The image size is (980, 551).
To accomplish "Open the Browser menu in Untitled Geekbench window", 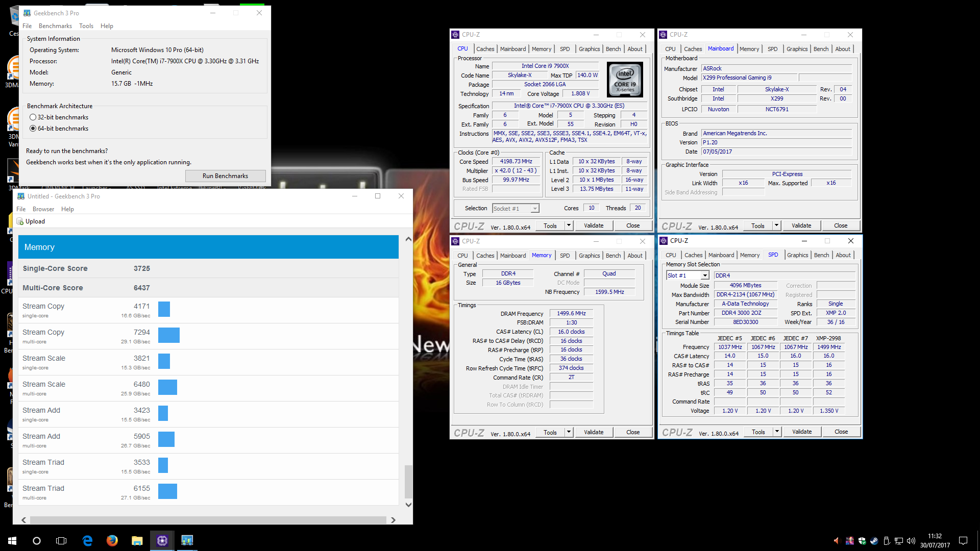I will 43,209.
